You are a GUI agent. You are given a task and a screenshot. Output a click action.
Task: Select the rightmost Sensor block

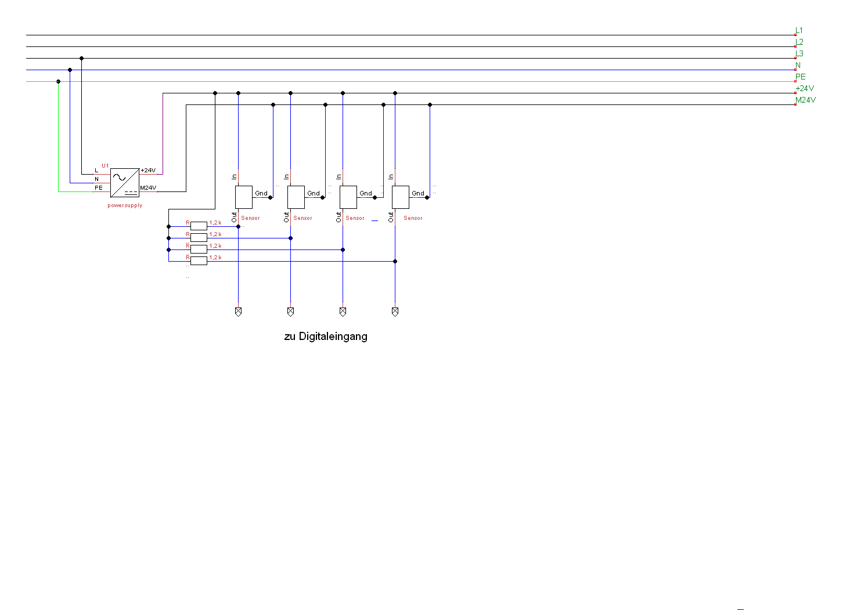pyautogui.click(x=401, y=197)
